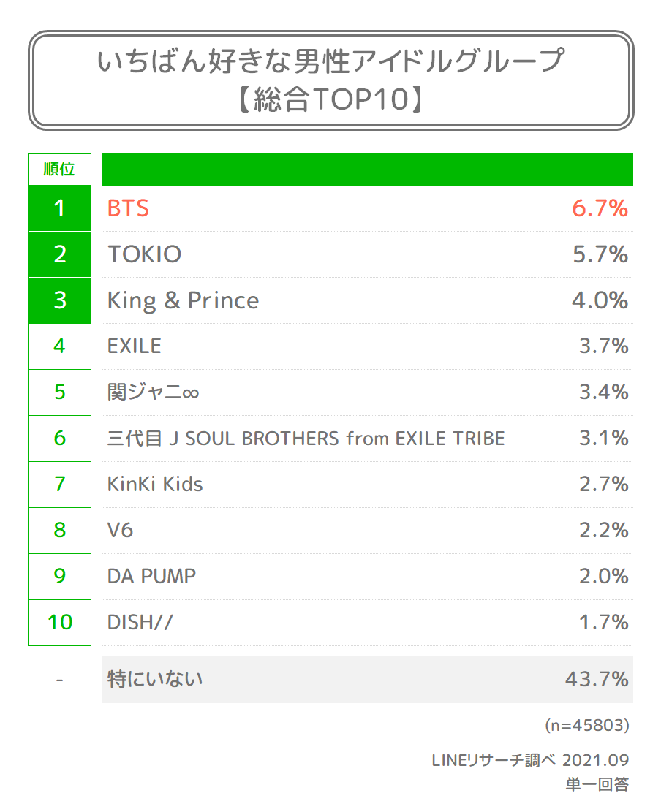The width and height of the screenshot is (661, 812).
Task: Click the King & Prince row label
Action: pyautogui.click(x=183, y=300)
